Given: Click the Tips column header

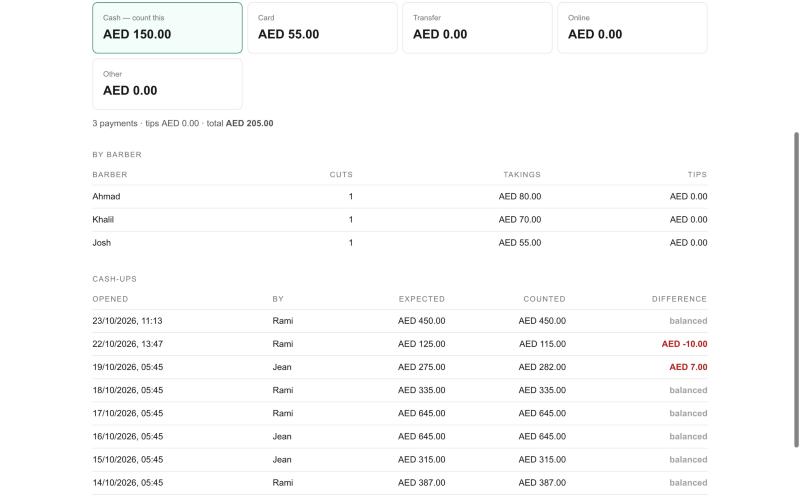Looking at the screenshot, I should pyautogui.click(x=697, y=174).
